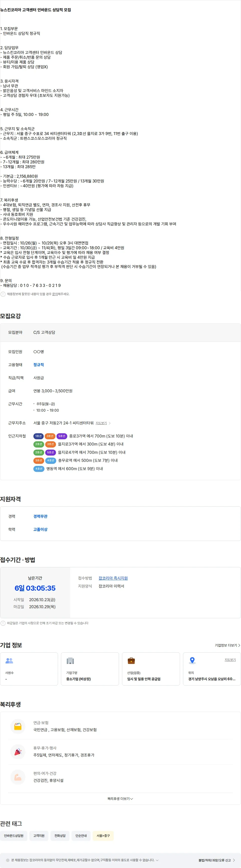Viewport: 241px width, 868px height.
Task: Select the 단순안내 tag
Action: coord(81,836)
